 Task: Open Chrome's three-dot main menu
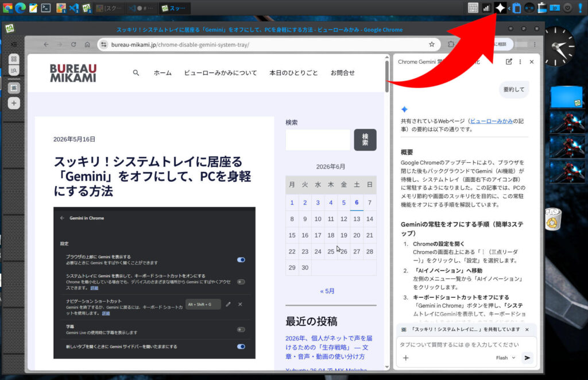[535, 44]
